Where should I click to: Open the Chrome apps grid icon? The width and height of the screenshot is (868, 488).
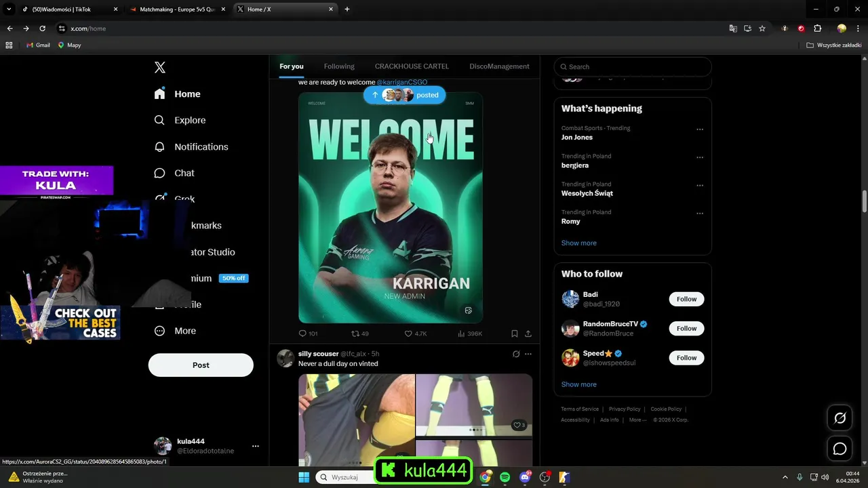(x=9, y=45)
